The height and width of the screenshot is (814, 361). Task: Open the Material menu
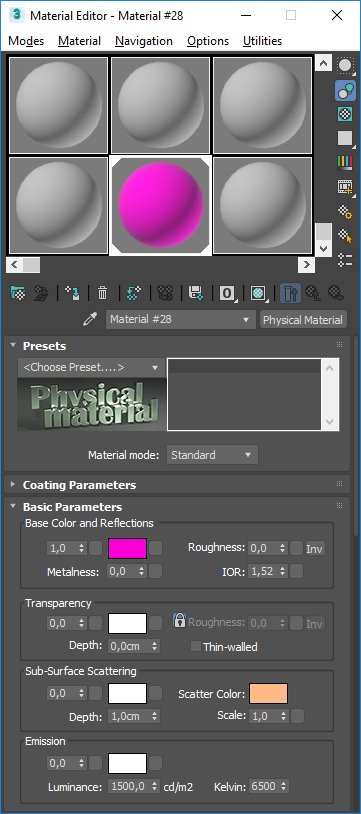(x=79, y=41)
